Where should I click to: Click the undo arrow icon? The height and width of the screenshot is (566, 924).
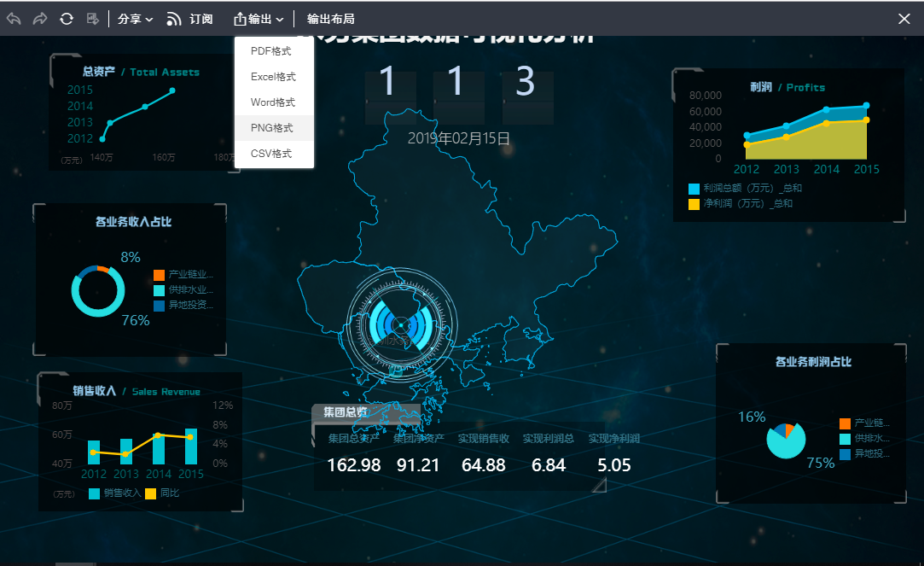coord(14,19)
